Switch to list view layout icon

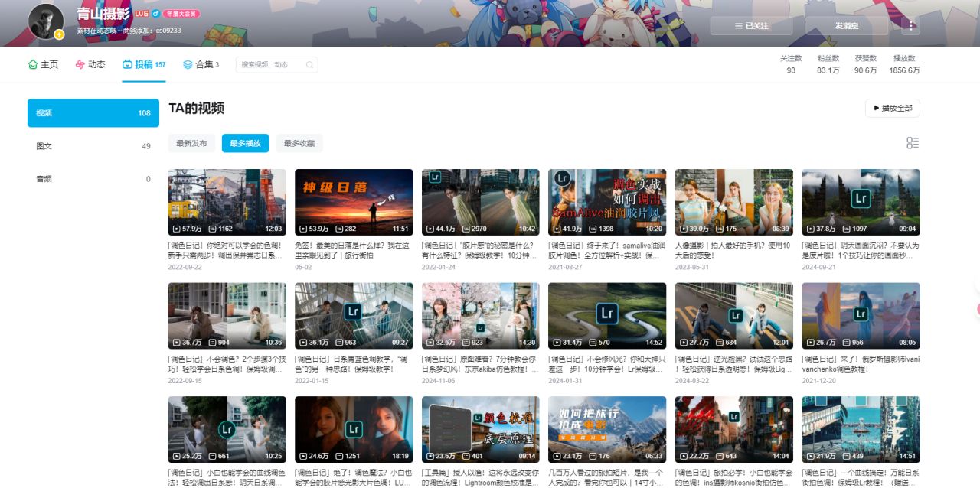[x=913, y=143]
